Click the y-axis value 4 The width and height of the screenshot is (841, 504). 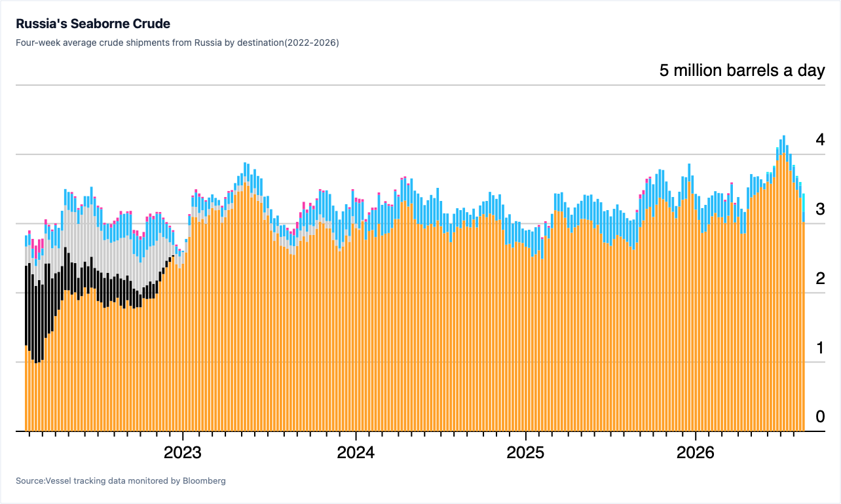coord(820,139)
